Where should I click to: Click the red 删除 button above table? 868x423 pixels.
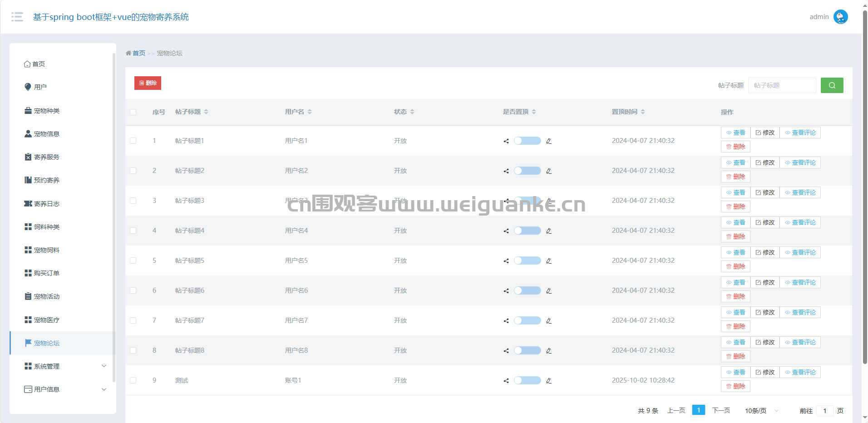pyautogui.click(x=148, y=83)
